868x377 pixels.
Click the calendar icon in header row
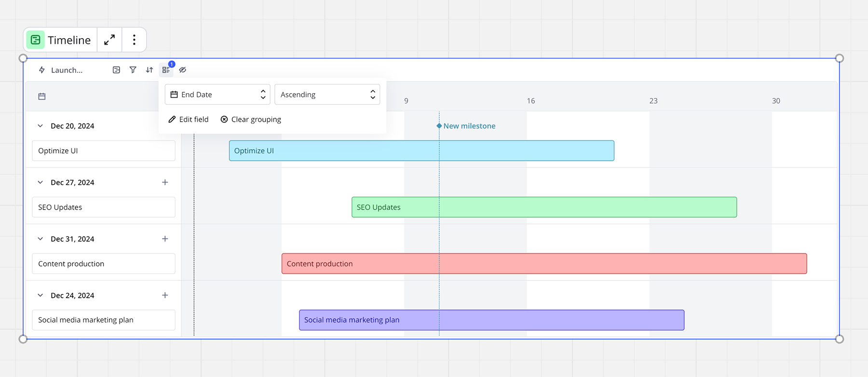pyautogui.click(x=42, y=97)
